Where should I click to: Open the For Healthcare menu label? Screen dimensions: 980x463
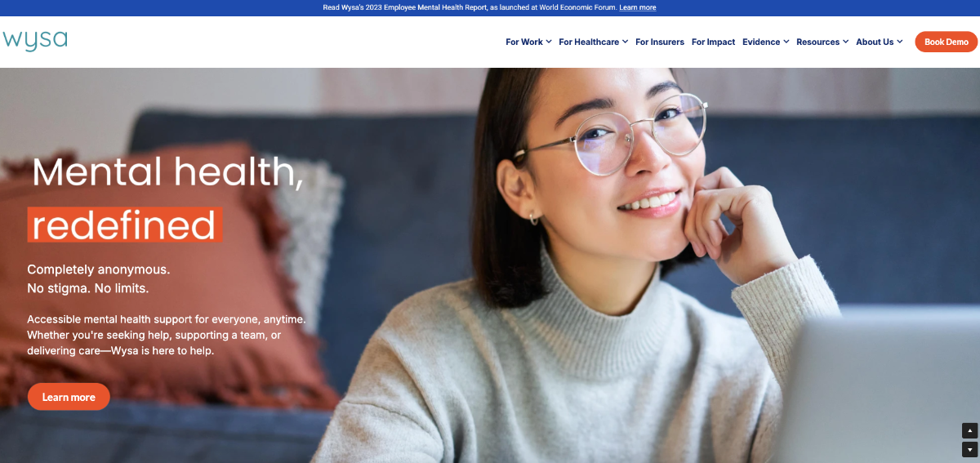point(588,42)
